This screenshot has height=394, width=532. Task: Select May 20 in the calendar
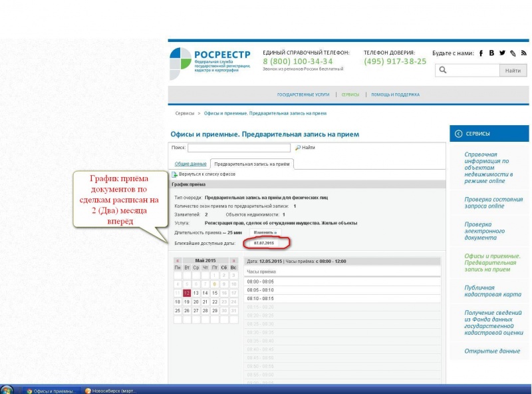(x=196, y=301)
